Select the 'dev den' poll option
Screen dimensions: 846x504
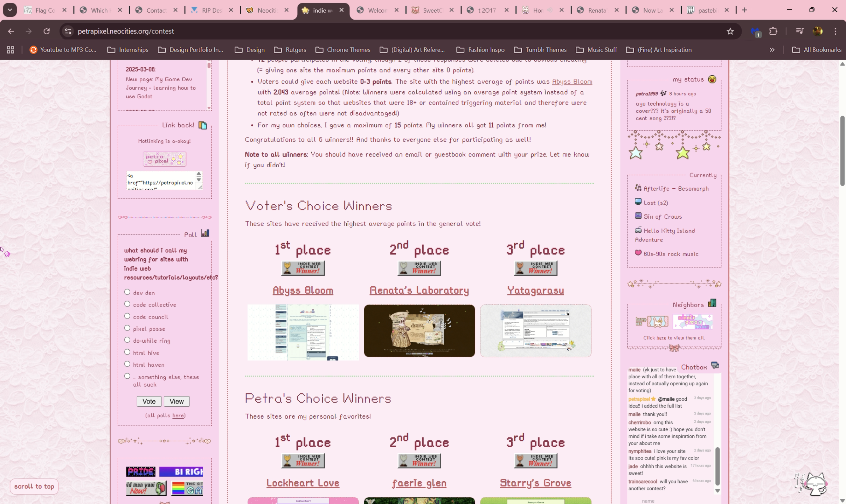point(127,292)
